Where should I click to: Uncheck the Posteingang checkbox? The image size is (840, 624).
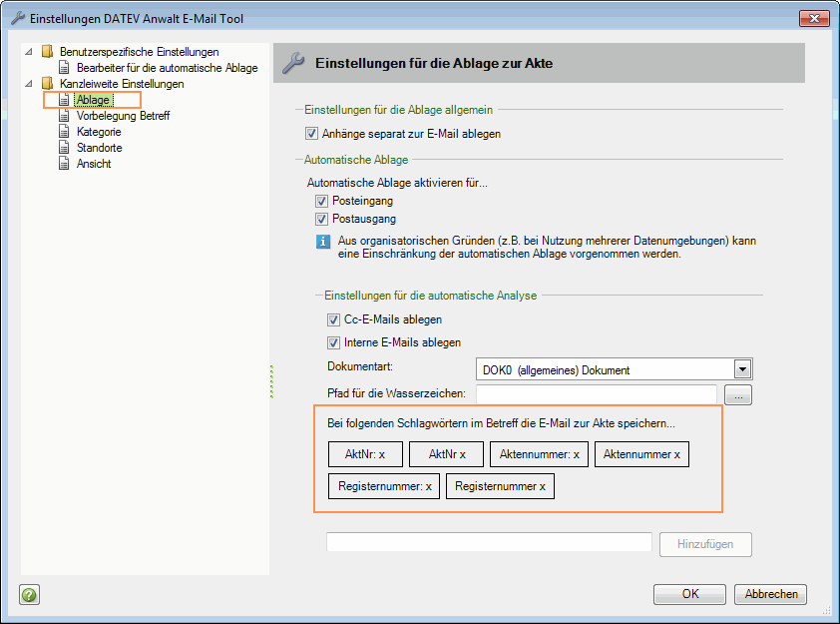321,201
